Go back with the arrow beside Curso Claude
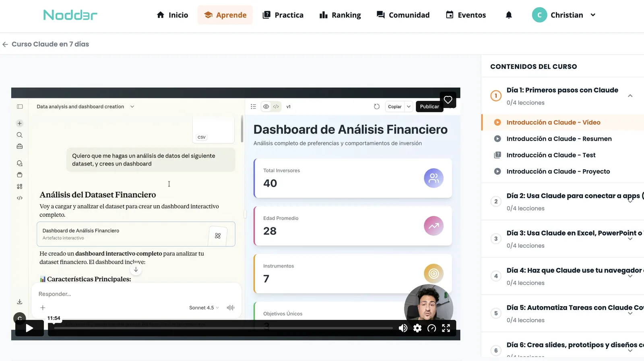Image resolution: width=644 pixels, height=361 pixels. click(5, 44)
